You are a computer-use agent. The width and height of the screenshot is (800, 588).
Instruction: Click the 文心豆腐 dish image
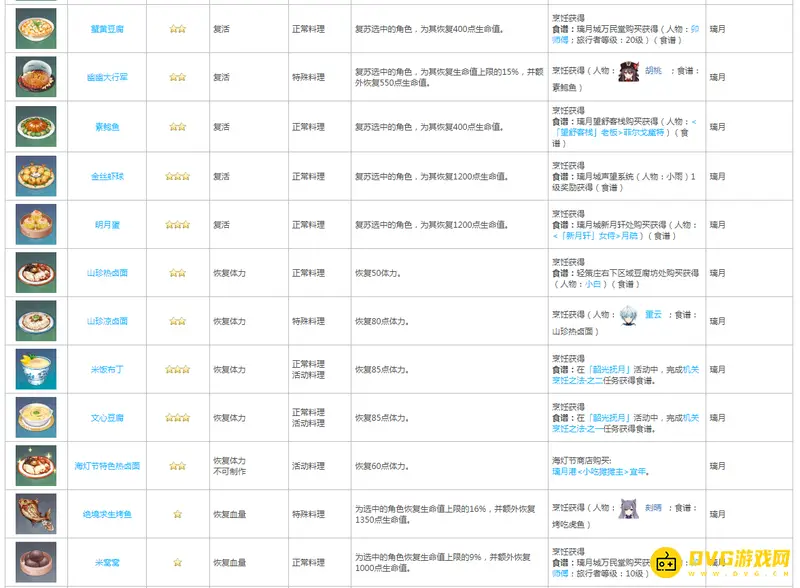(36, 417)
